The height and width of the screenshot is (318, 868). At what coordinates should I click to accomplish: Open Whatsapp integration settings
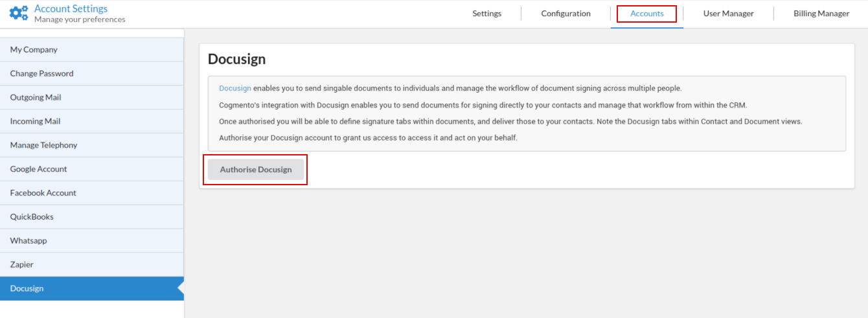pos(29,241)
